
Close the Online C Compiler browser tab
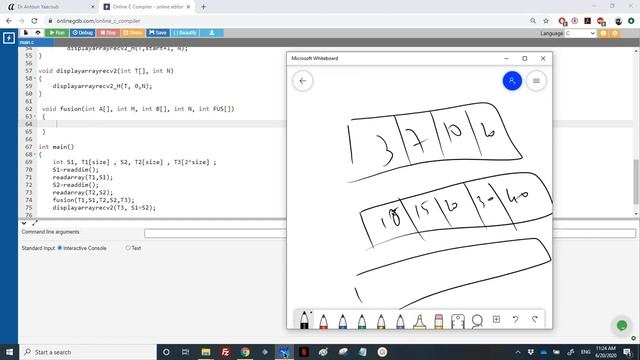pos(188,7)
